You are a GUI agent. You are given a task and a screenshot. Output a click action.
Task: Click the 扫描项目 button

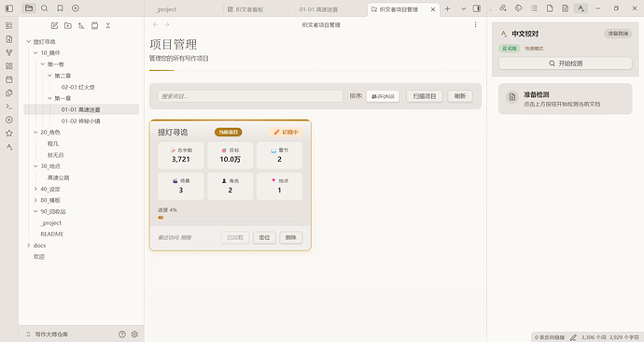425,96
